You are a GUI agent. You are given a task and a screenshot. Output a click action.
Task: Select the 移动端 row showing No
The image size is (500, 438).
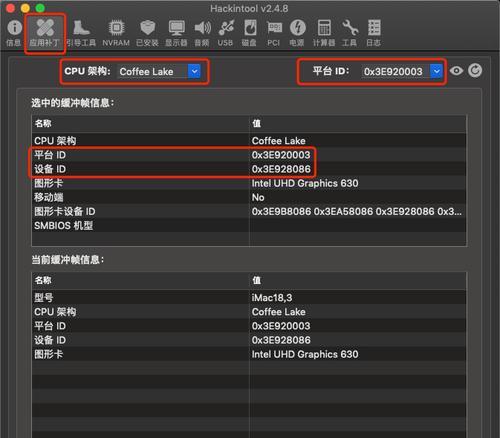pos(249,197)
